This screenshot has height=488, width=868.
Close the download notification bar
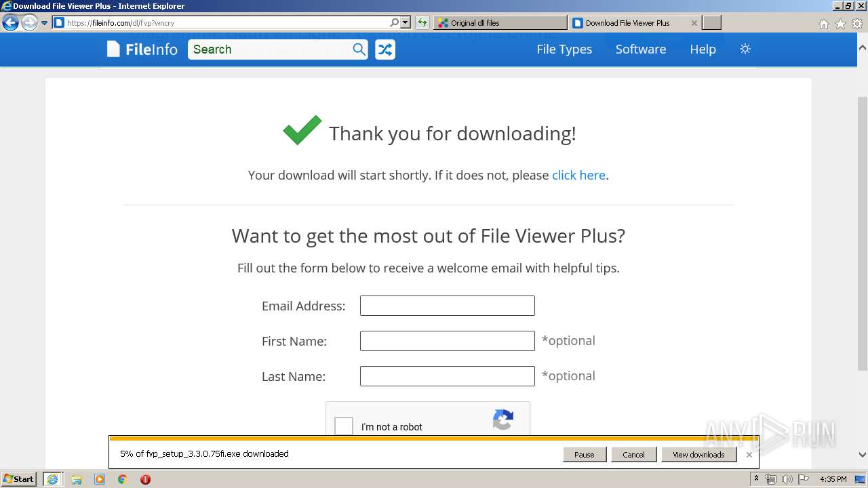click(x=749, y=455)
